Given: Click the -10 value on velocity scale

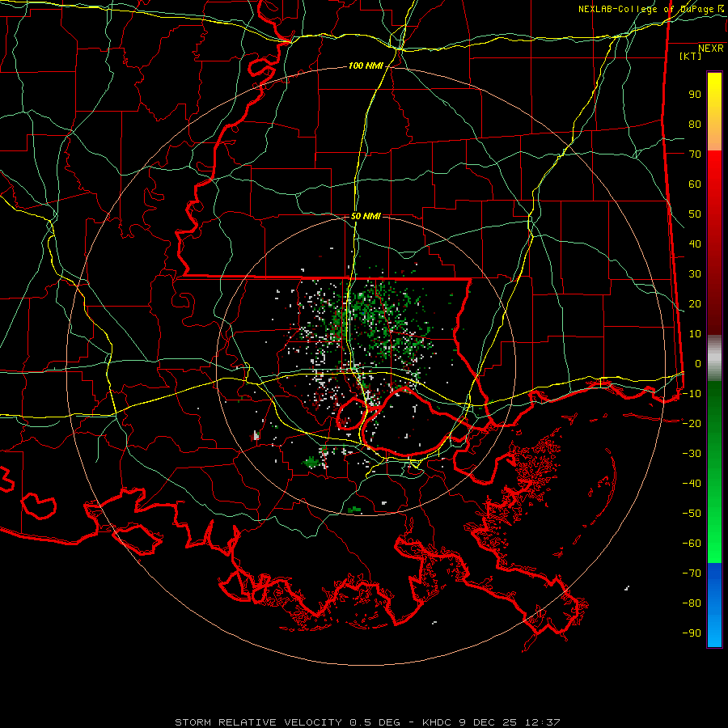Looking at the screenshot, I should coord(692,394).
